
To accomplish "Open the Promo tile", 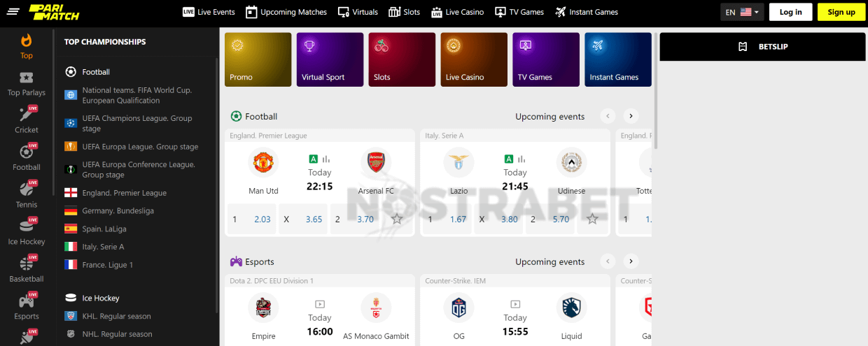I will (x=258, y=59).
